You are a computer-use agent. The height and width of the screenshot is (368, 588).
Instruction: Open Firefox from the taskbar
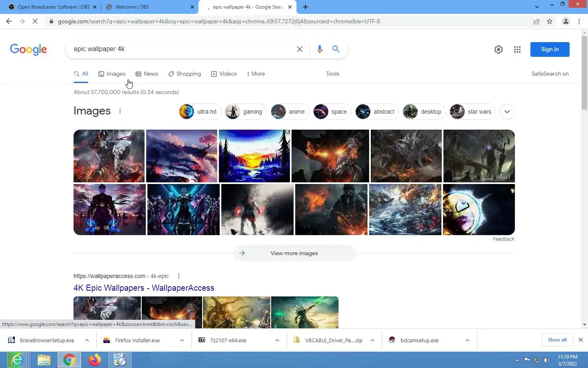(95, 360)
